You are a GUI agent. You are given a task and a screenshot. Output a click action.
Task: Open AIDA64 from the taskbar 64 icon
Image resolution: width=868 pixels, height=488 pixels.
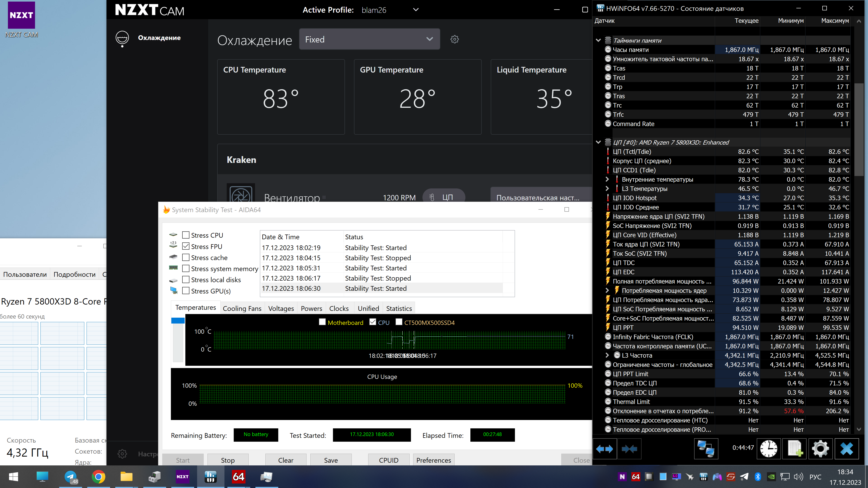point(238,476)
